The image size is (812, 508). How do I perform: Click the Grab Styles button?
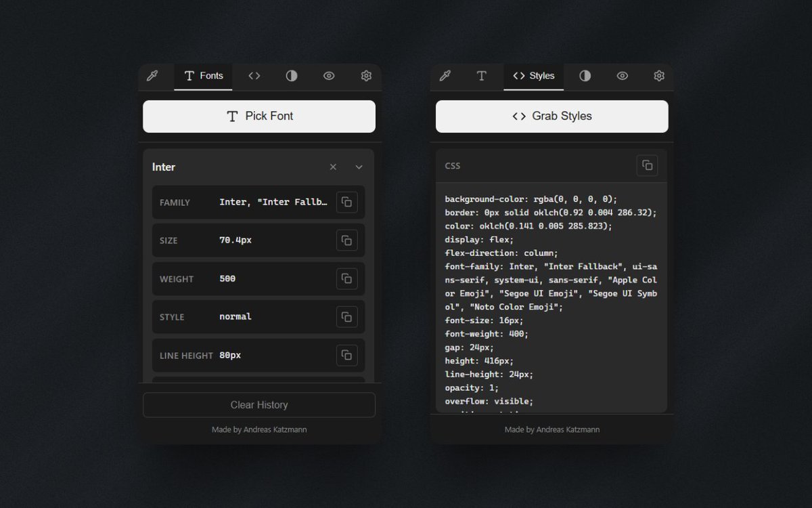point(551,117)
